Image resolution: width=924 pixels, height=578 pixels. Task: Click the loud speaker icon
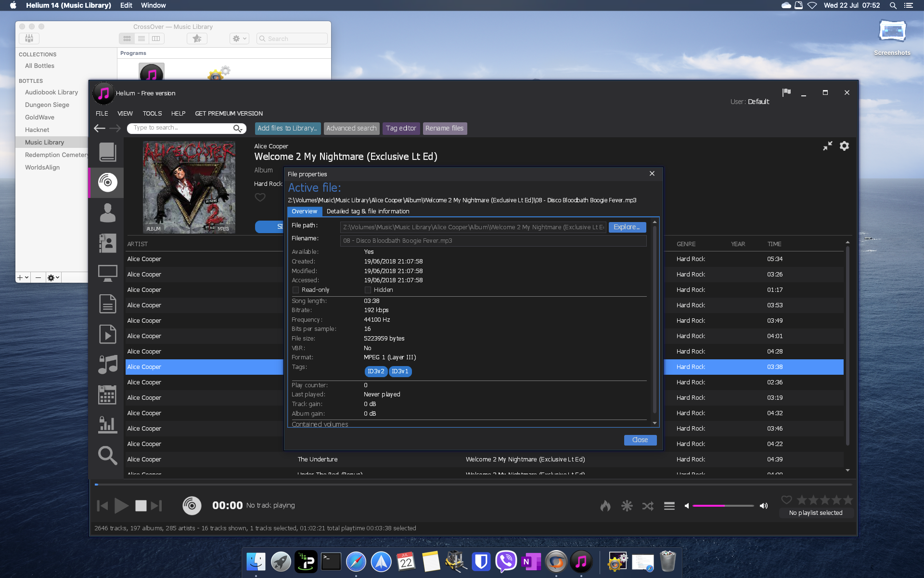click(x=764, y=506)
